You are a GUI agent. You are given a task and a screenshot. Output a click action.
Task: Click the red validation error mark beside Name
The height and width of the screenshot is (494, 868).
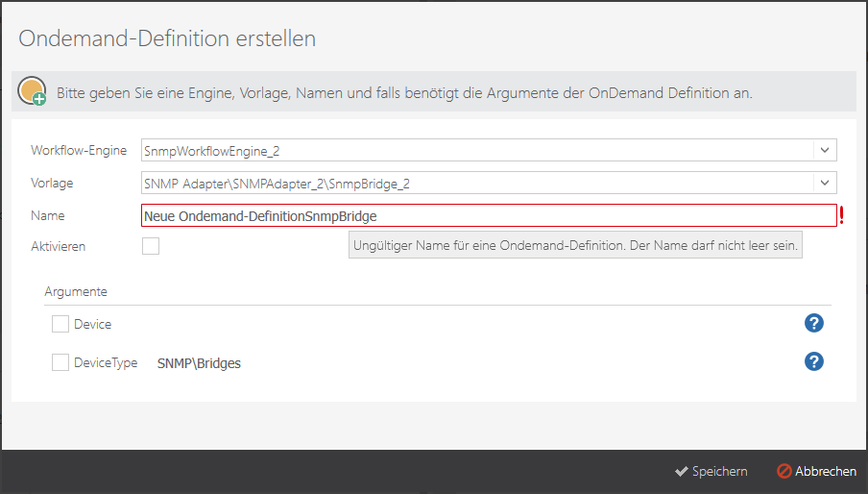click(841, 215)
